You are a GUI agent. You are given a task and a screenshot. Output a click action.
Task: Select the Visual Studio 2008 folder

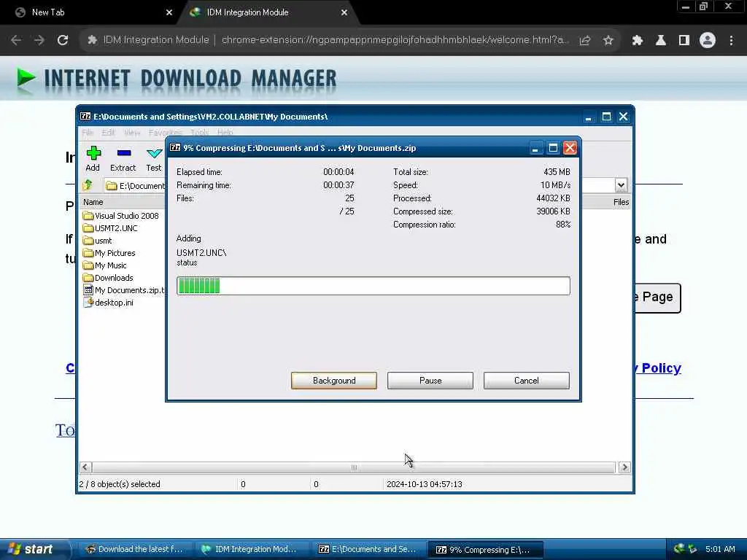[x=121, y=216]
